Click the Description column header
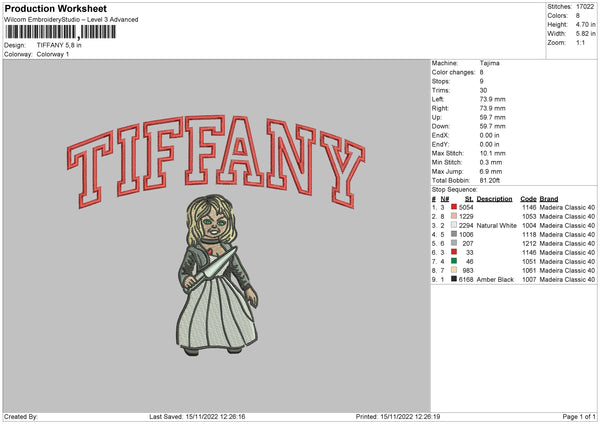The image size is (600, 424). point(495,198)
